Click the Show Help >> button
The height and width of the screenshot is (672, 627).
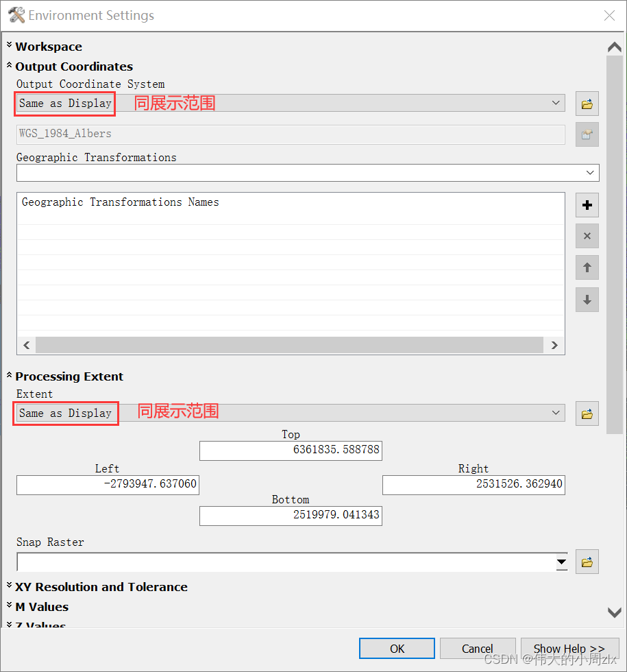[569, 649]
